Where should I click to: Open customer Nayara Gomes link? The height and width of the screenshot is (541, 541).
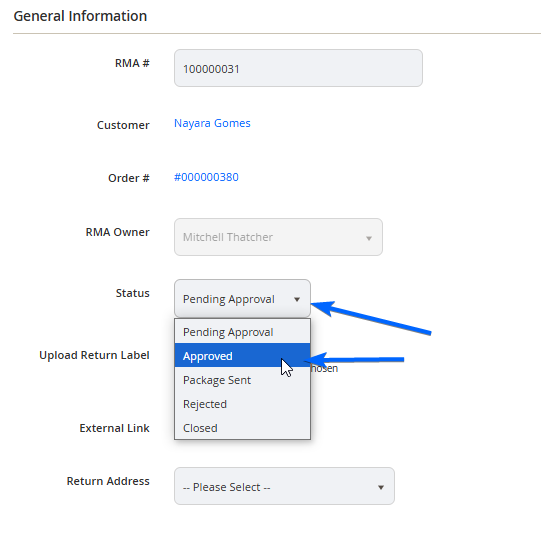(x=212, y=123)
